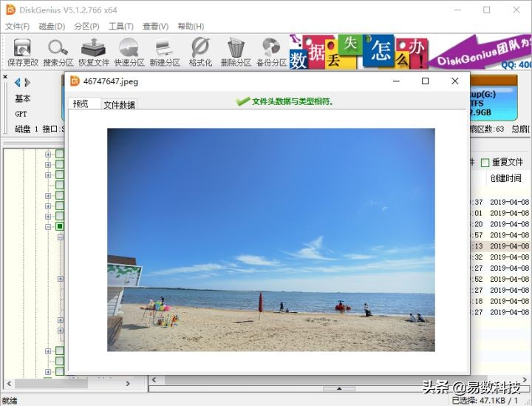Minimize the 46747647.jpeg preview window
The height and width of the screenshot is (406, 532).
tap(396, 81)
